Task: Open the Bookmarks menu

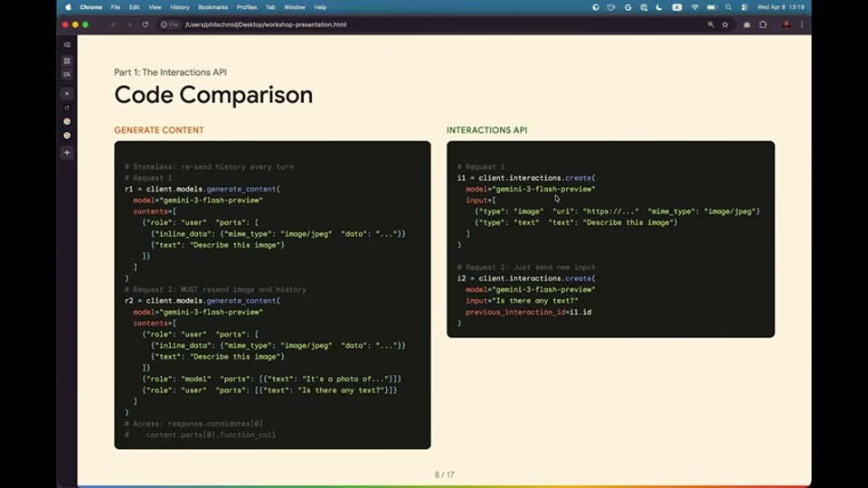Action: (x=212, y=7)
